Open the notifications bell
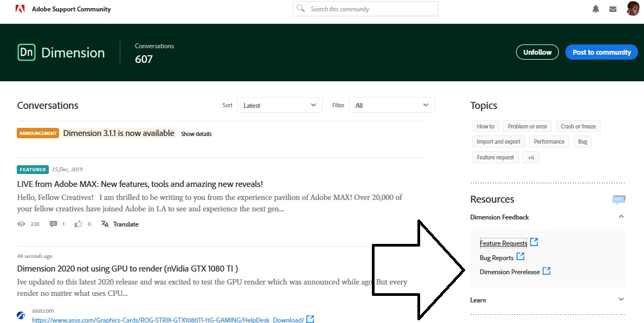 coord(596,9)
